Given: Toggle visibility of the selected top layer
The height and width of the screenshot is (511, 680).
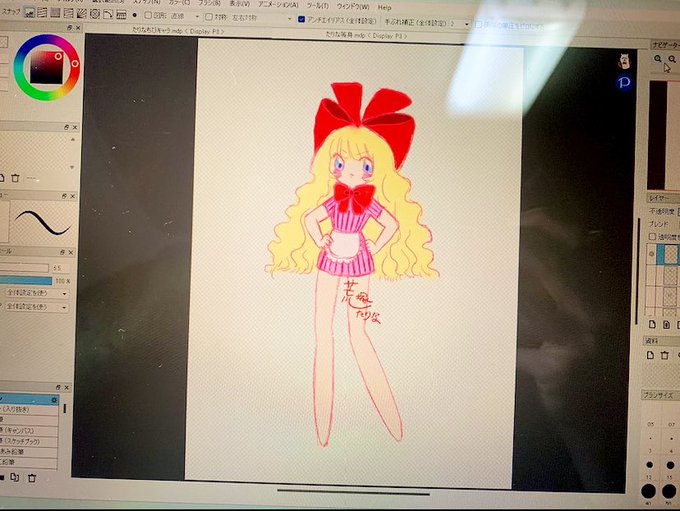Looking at the screenshot, I should (651, 254).
